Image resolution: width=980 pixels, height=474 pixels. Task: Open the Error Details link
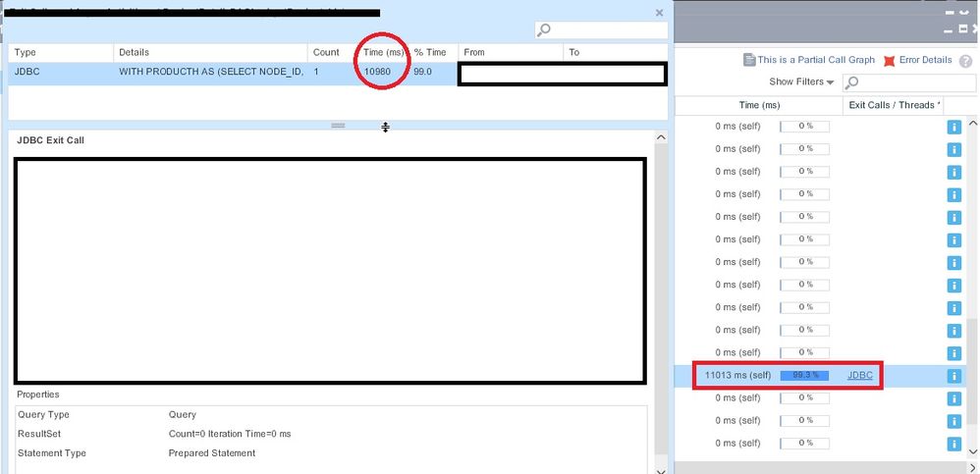pyautogui.click(x=925, y=61)
